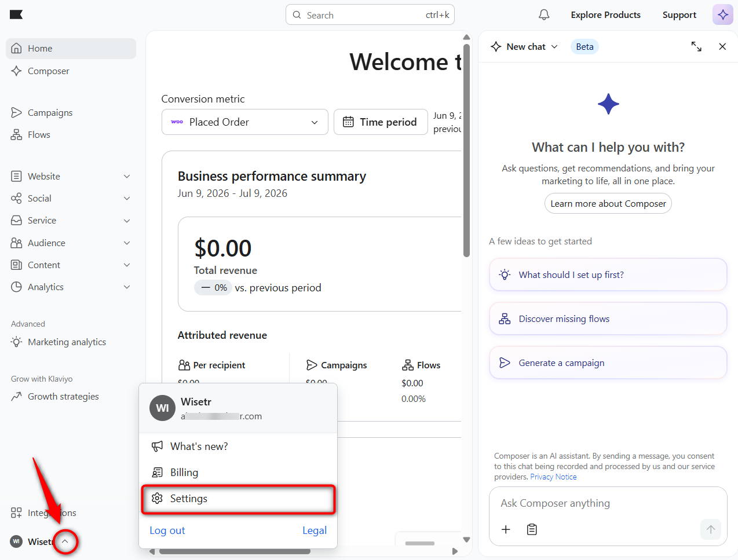Click Learn more about Composer button
The height and width of the screenshot is (560, 738).
pos(608,204)
